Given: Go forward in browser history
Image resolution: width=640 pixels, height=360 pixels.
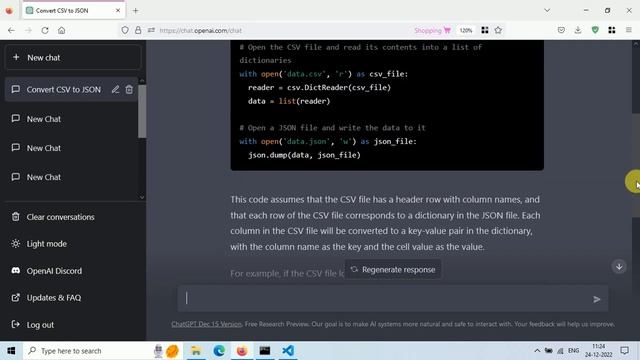Looking at the screenshot, I should (28, 30).
